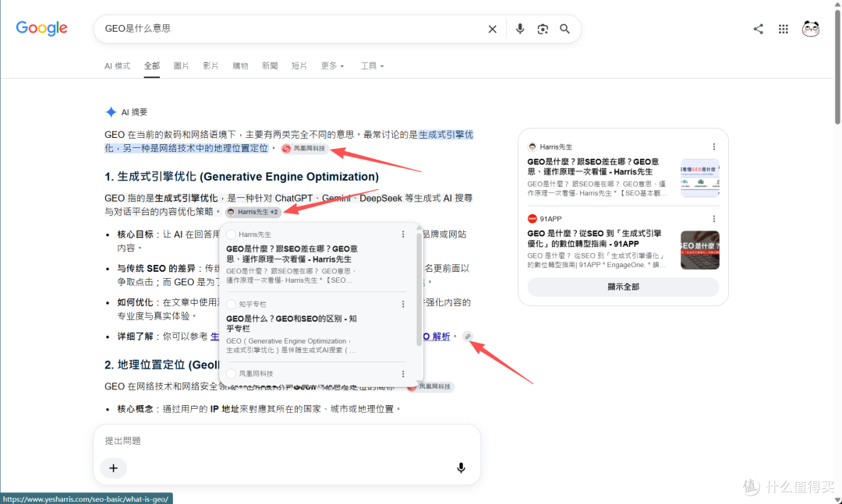Click the heading 1. 生成式引擎优化

[x=242, y=177]
